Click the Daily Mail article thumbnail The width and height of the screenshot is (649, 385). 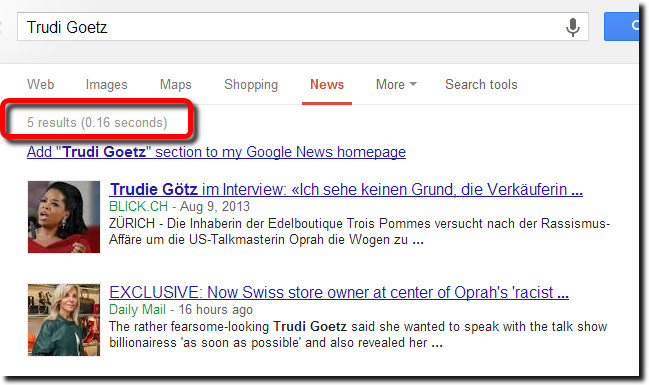click(64, 320)
